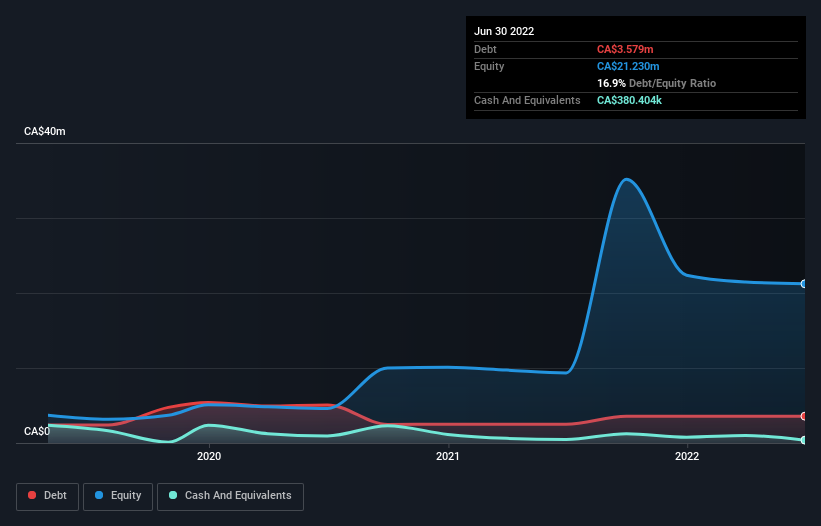Select the teal Cash endpoint marker

coord(804,440)
